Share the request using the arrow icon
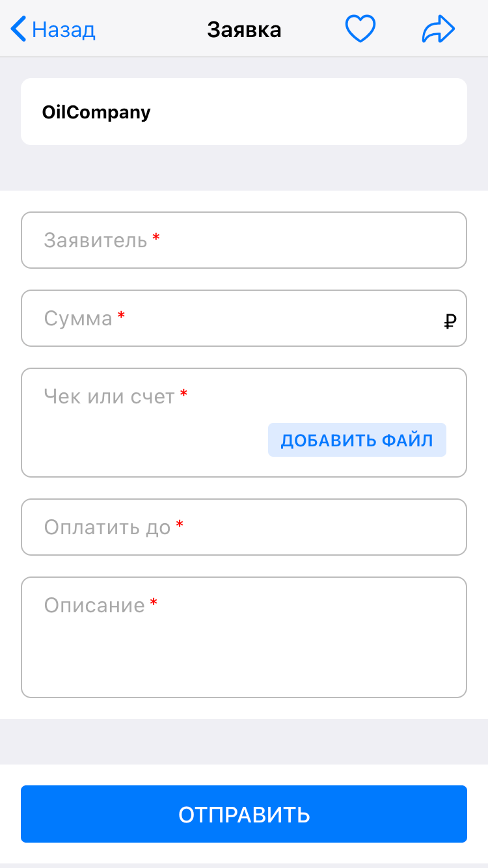 pos(438,30)
